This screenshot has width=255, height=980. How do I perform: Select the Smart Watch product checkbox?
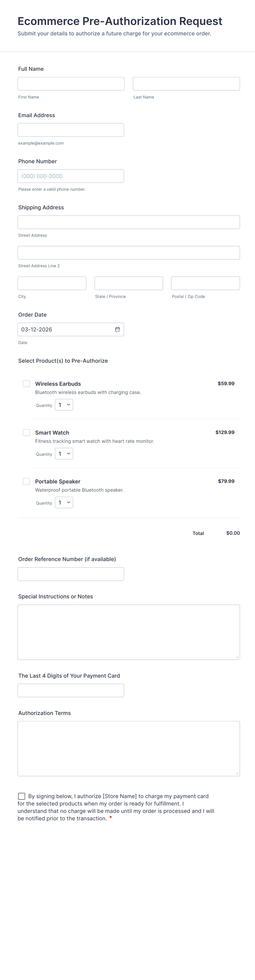pyautogui.click(x=26, y=432)
